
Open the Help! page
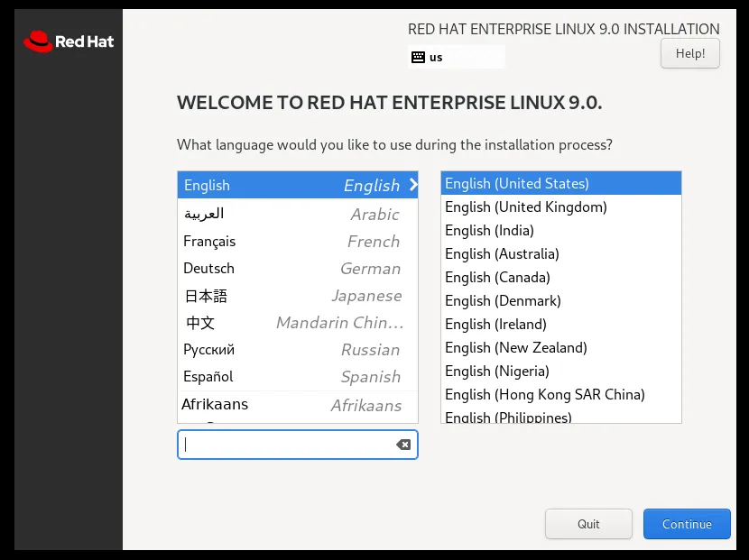pos(689,53)
